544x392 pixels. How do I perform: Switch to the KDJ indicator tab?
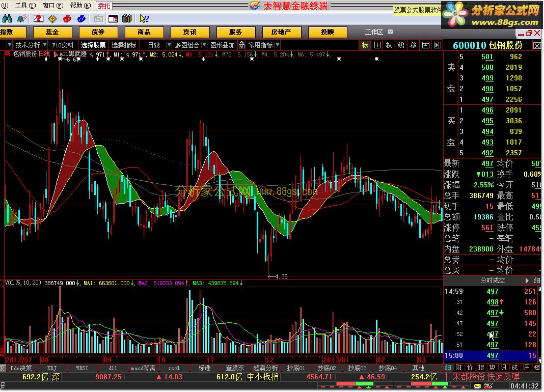click(x=51, y=368)
